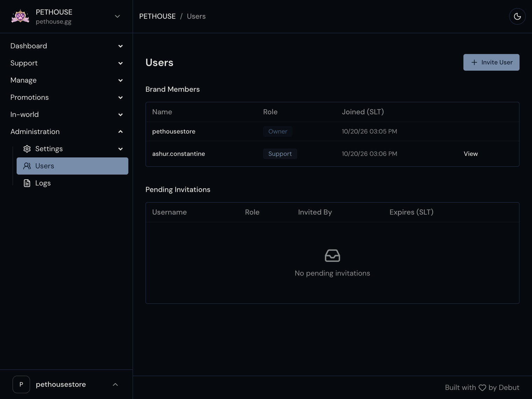Select Users in the sidebar
The image size is (532, 399).
pyautogui.click(x=72, y=166)
